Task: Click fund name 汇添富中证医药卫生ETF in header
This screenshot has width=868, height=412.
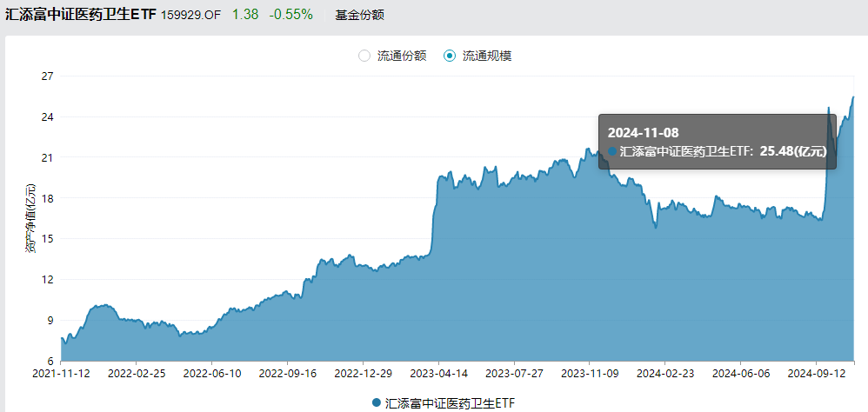Action: 81,15
